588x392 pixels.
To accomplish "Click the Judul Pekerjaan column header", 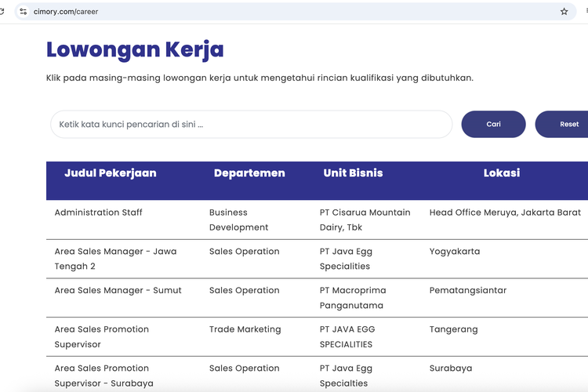I will pyautogui.click(x=111, y=173).
